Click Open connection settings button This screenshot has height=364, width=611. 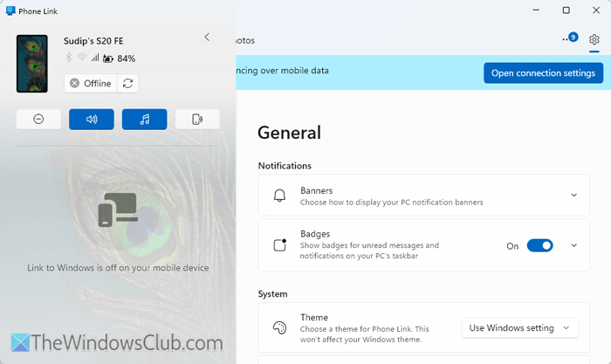point(543,72)
